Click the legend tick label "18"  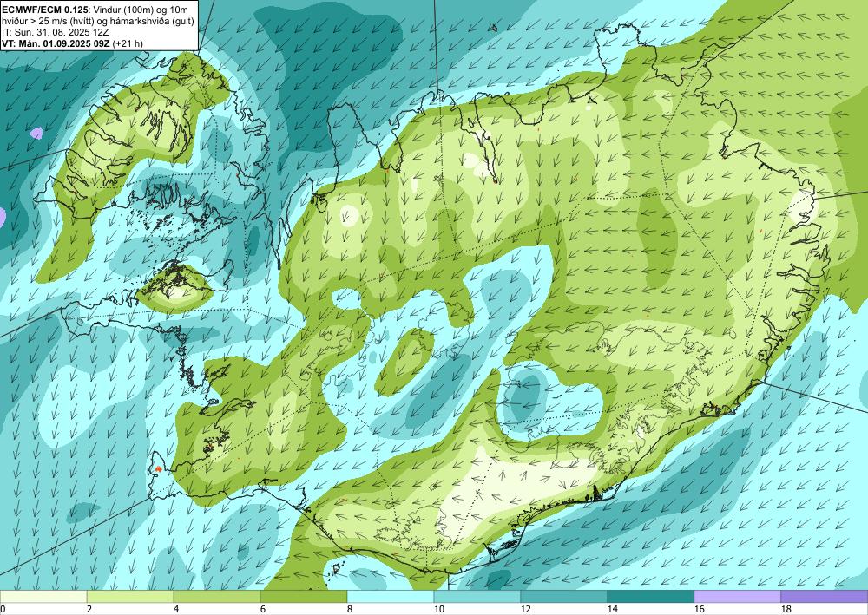[786, 610]
